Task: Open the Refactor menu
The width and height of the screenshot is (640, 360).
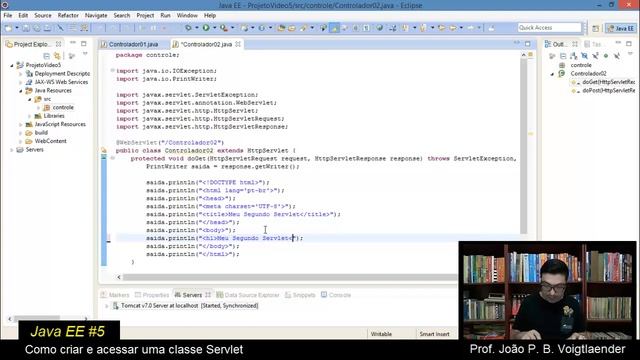Action: tap(68, 16)
